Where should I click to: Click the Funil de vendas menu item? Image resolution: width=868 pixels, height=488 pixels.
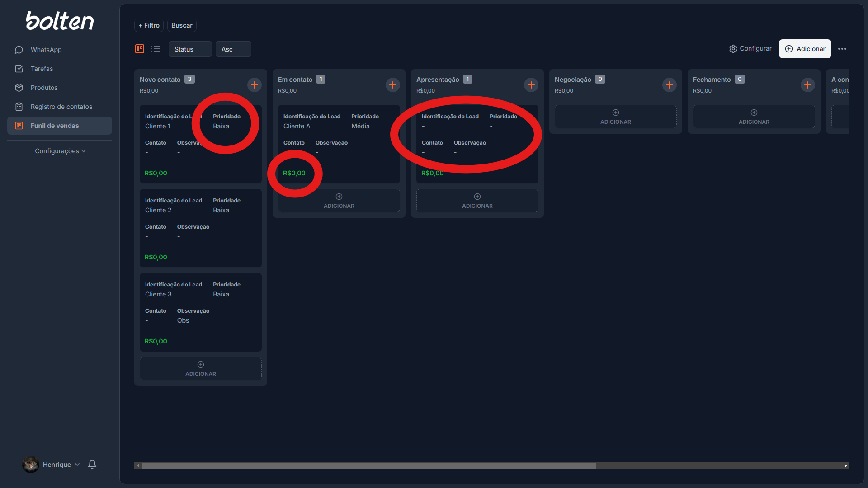[55, 125]
